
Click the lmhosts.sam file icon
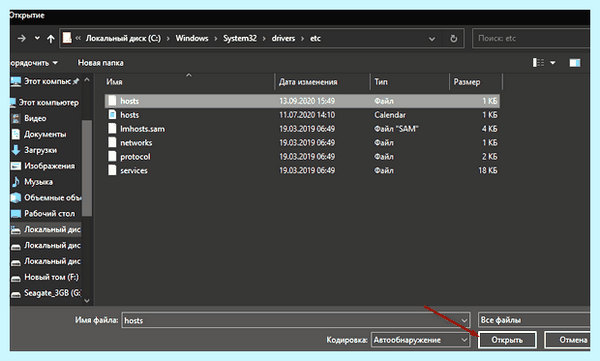click(x=112, y=129)
